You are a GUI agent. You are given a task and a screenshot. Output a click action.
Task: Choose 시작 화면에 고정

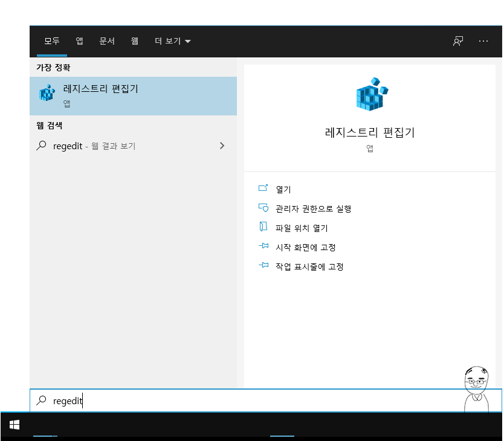(x=306, y=247)
